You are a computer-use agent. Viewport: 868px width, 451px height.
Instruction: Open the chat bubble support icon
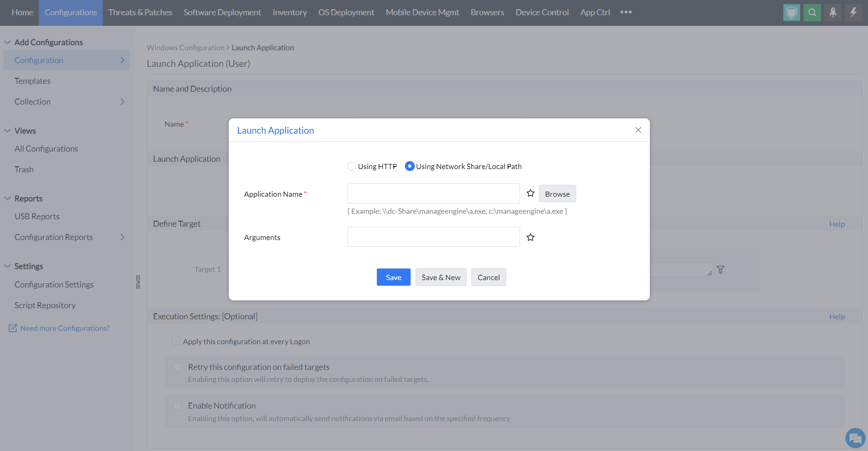(856, 438)
